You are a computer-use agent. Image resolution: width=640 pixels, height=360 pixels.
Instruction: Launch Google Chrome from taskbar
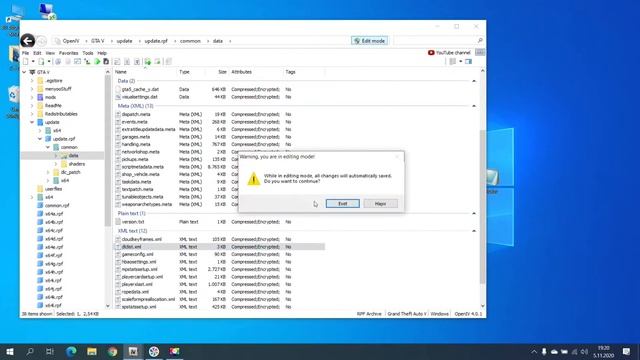pos(113,351)
